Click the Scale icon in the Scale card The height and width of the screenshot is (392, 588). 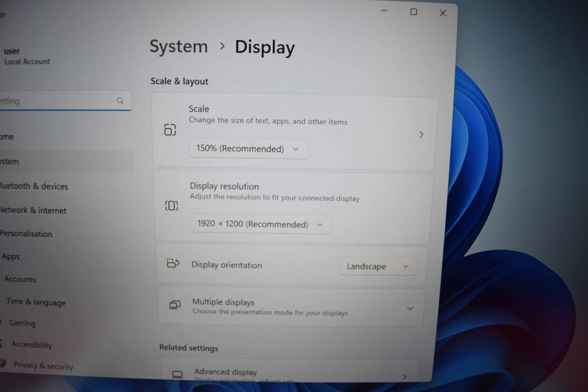[x=170, y=130]
